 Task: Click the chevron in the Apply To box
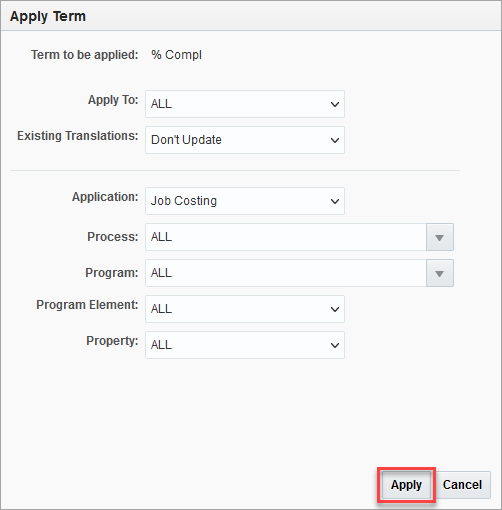click(x=335, y=104)
